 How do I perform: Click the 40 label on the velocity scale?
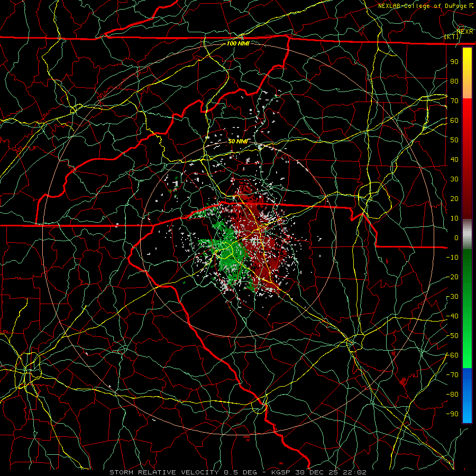(x=454, y=159)
